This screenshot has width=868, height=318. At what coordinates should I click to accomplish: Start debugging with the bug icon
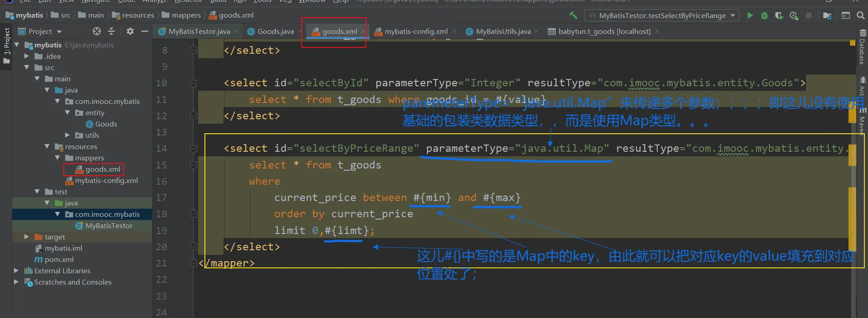click(x=764, y=15)
